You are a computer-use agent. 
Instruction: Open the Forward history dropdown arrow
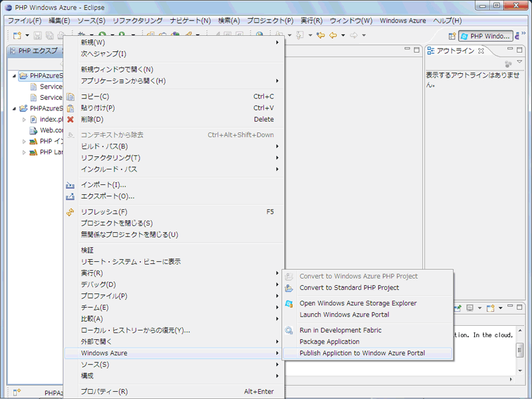point(364,35)
